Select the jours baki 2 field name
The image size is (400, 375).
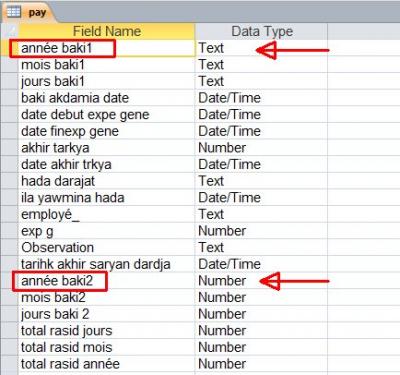(x=107, y=314)
